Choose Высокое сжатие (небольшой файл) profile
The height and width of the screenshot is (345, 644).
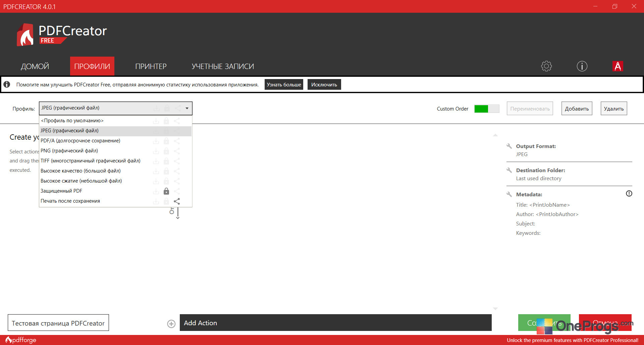tap(115, 181)
